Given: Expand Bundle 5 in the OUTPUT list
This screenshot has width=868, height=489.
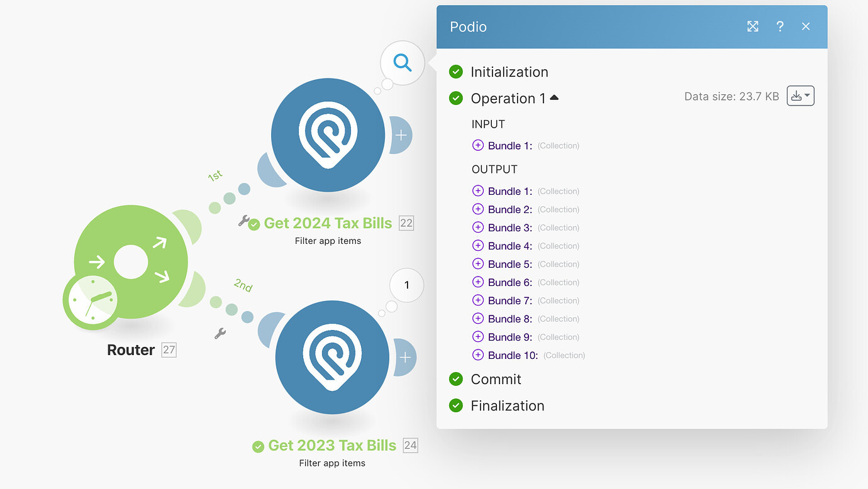Looking at the screenshot, I should pos(477,264).
